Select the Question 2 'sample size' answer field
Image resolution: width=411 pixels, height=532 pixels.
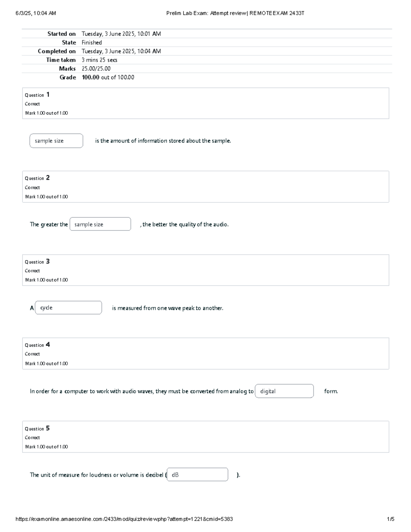point(100,224)
